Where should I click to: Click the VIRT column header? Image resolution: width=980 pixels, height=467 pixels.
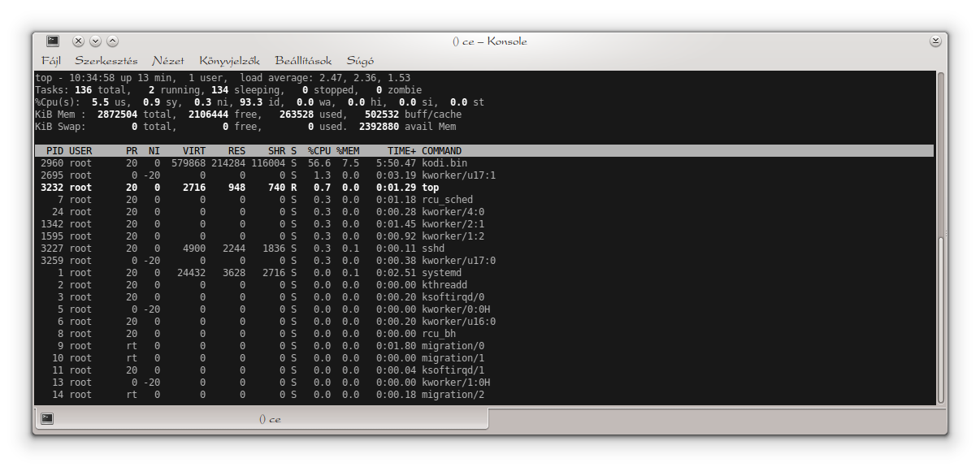(194, 151)
